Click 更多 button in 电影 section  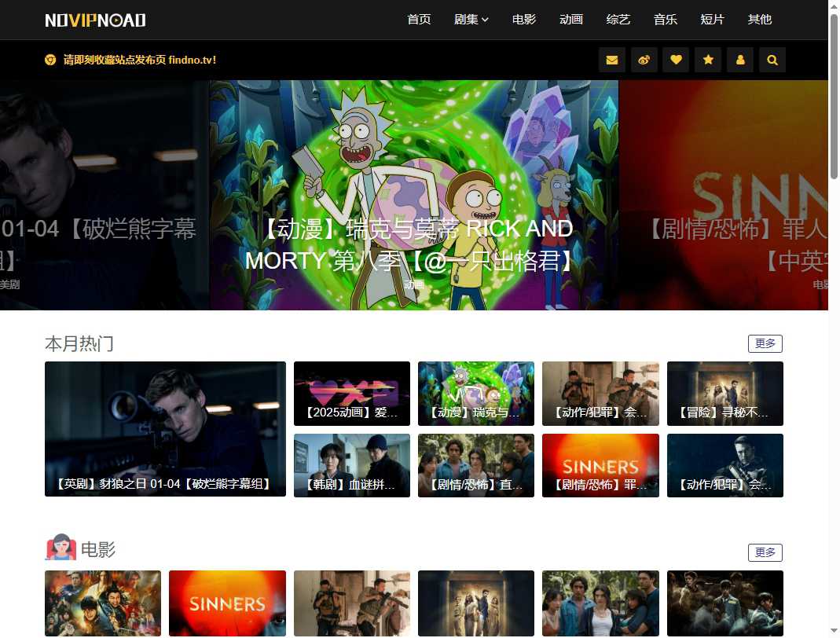coord(765,552)
